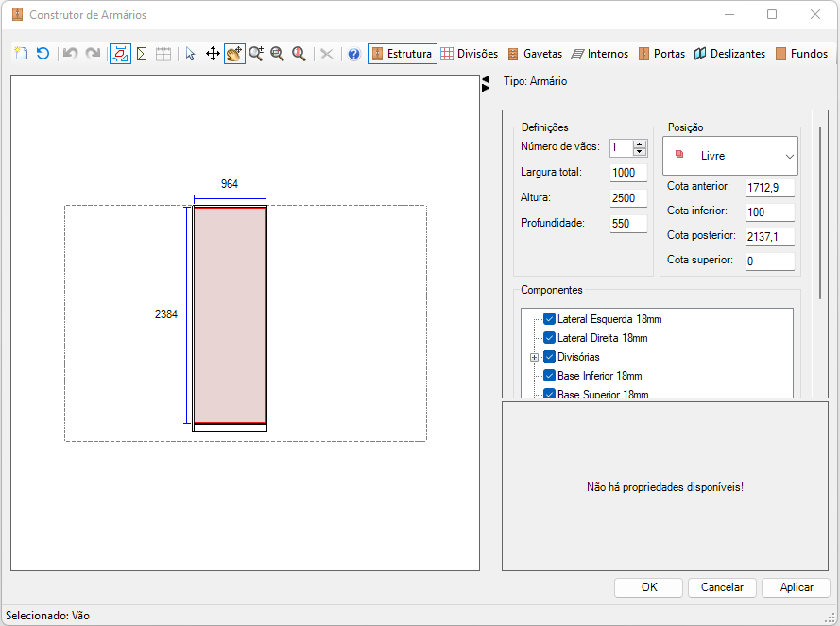Click the Cancelar button

(x=722, y=587)
